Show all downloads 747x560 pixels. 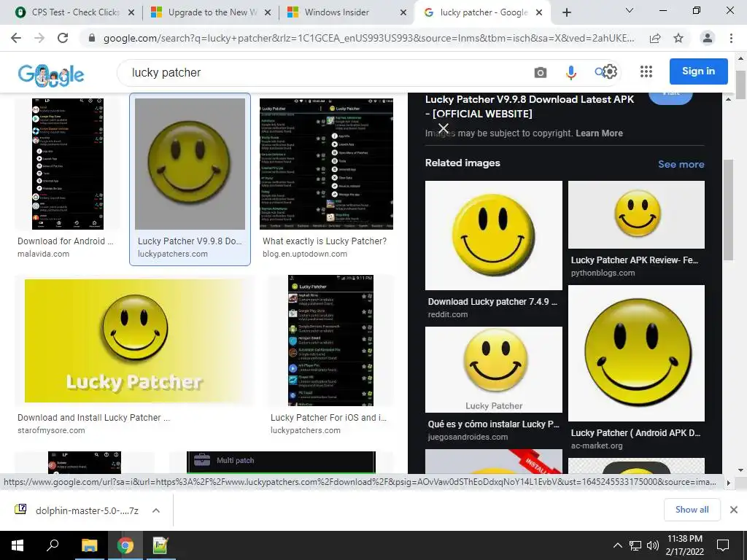tap(692, 510)
